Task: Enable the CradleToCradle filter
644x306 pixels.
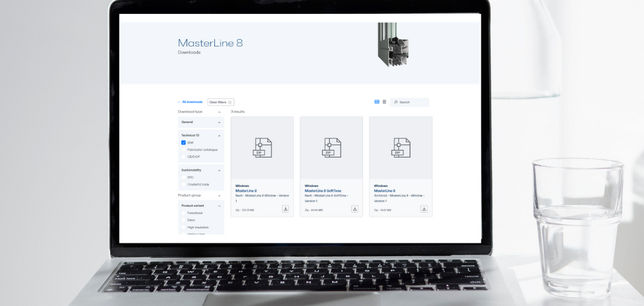Action: click(x=184, y=184)
